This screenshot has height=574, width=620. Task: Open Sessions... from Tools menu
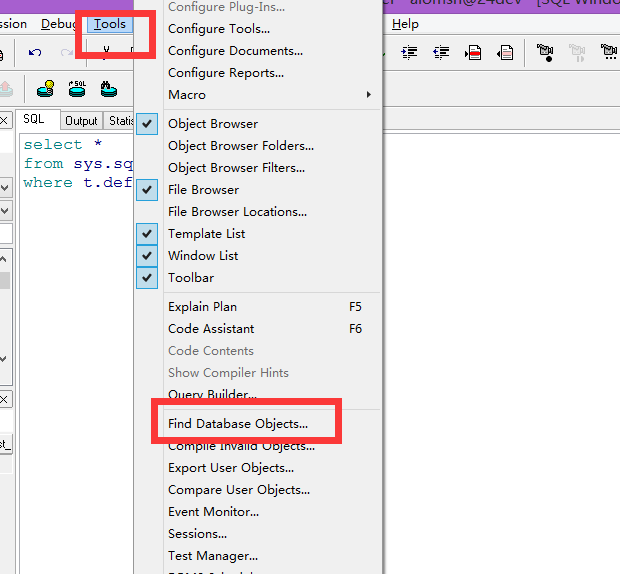tap(197, 534)
